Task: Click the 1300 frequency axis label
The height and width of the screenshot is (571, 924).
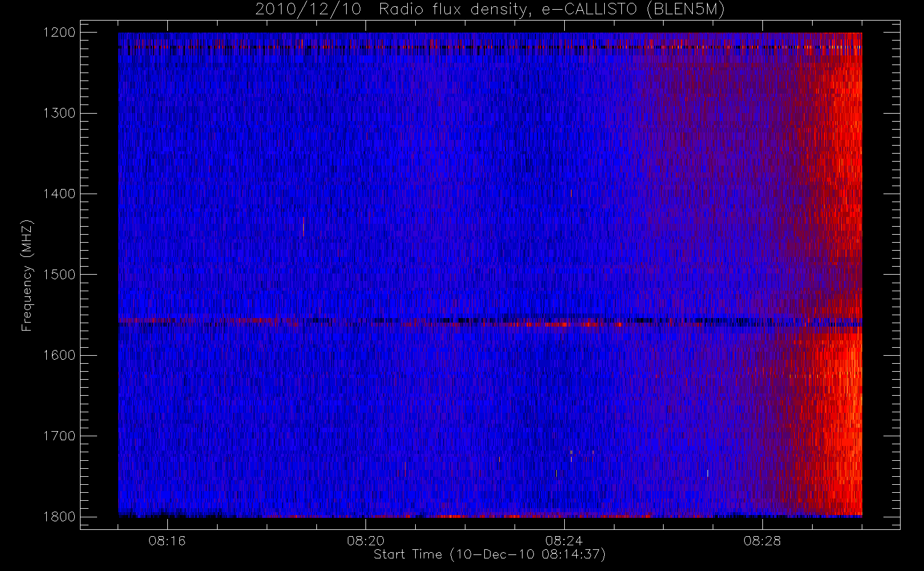Action: click(x=59, y=113)
